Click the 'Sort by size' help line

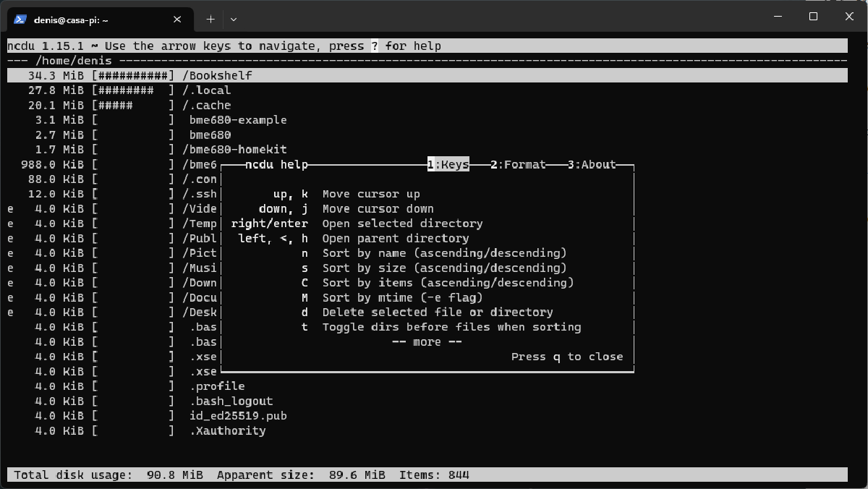coord(445,268)
